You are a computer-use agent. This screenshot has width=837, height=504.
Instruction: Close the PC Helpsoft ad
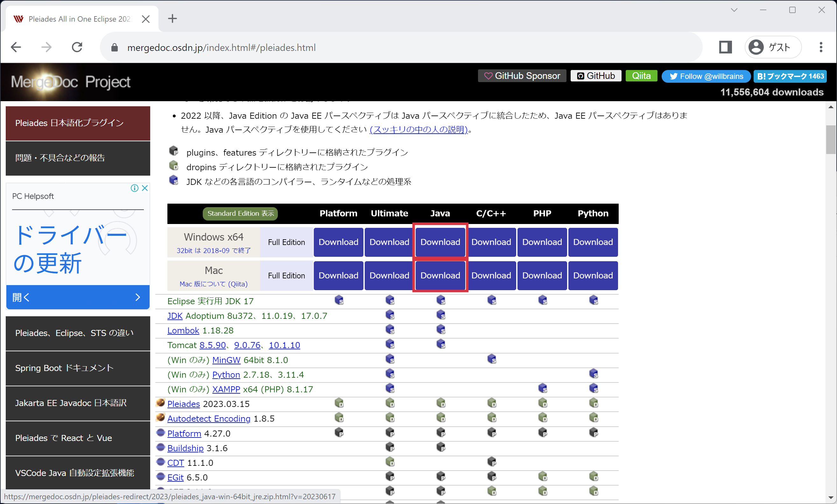point(145,188)
